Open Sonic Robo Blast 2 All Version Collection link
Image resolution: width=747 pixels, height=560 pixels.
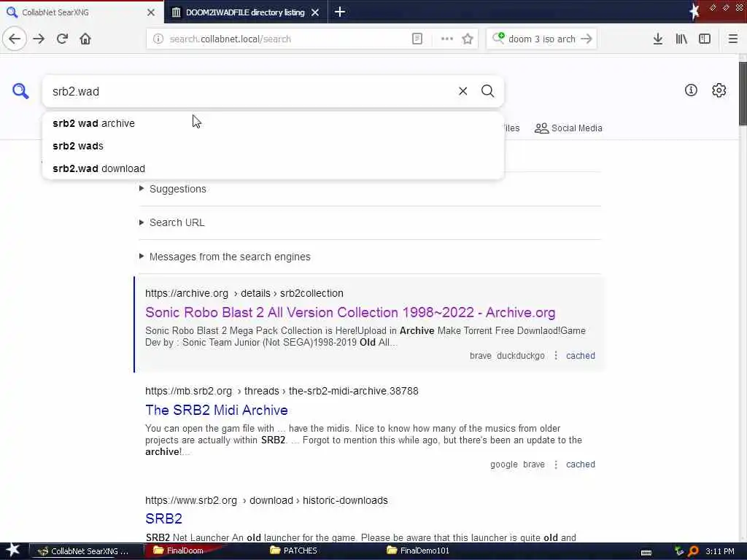350,313
